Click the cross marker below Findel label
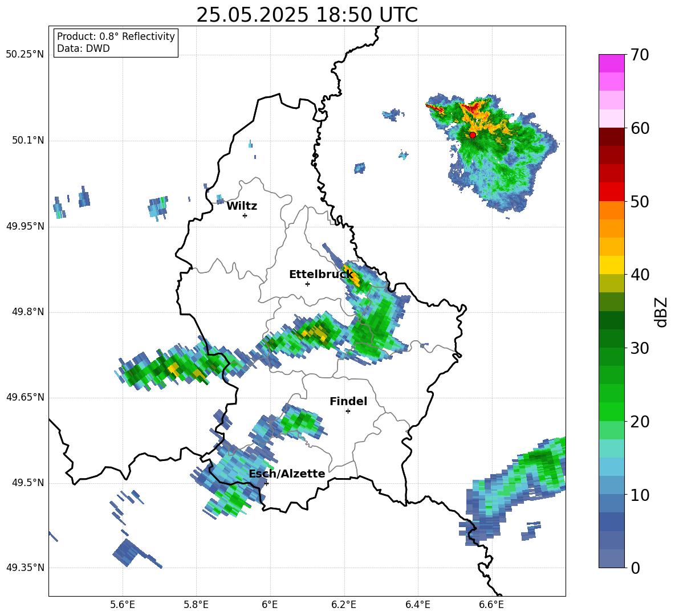The height and width of the screenshot is (616, 675). [348, 411]
